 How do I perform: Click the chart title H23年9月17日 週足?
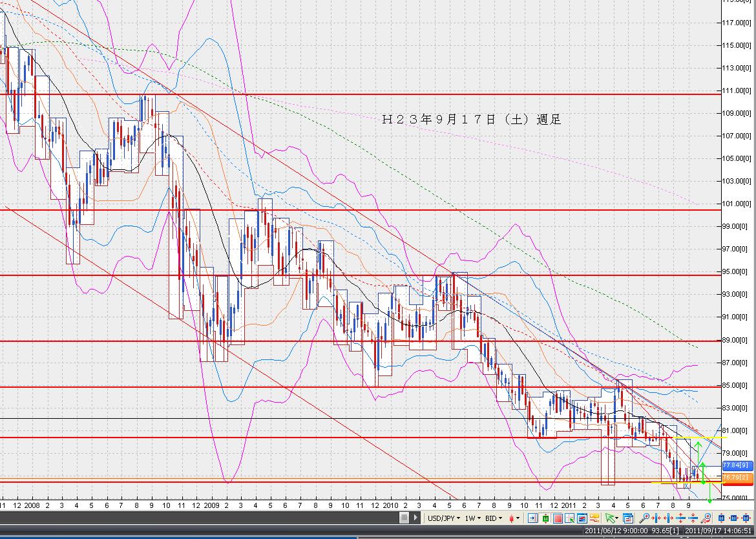[x=472, y=120]
